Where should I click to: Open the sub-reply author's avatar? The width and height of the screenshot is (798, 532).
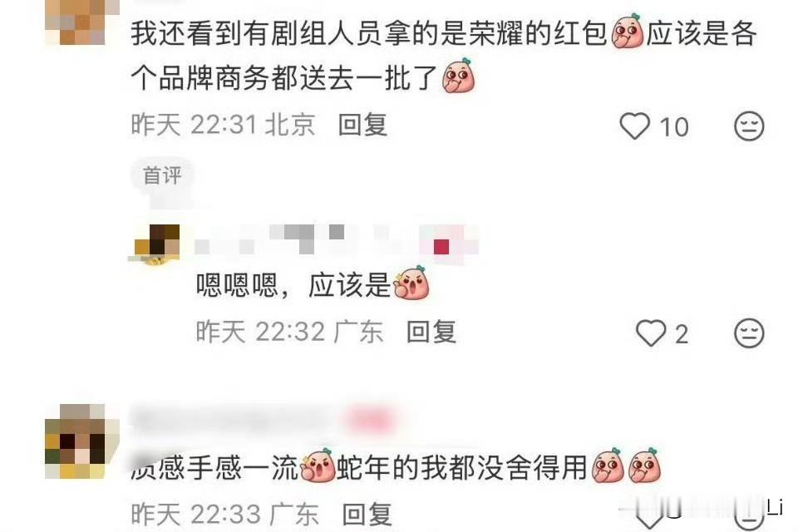coord(157,244)
